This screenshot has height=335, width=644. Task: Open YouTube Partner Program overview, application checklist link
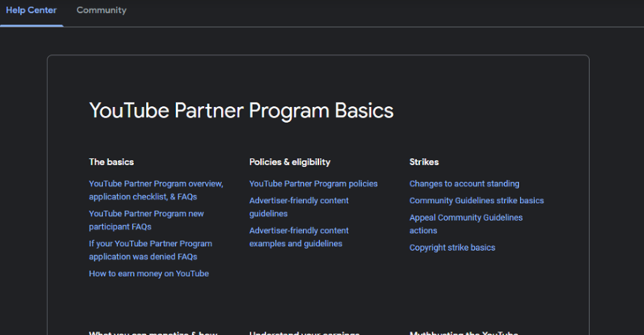point(156,190)
